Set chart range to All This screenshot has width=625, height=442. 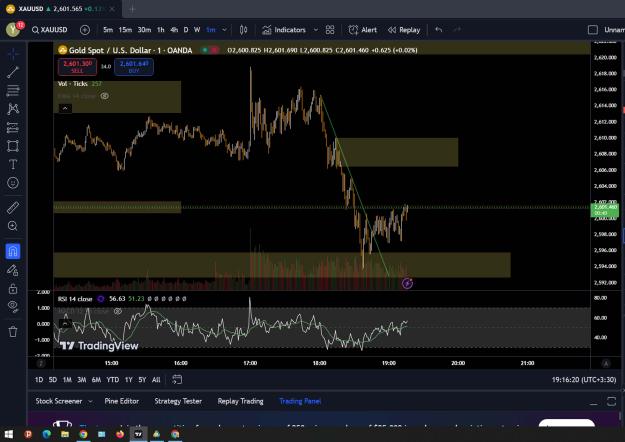tap(156, 380)
